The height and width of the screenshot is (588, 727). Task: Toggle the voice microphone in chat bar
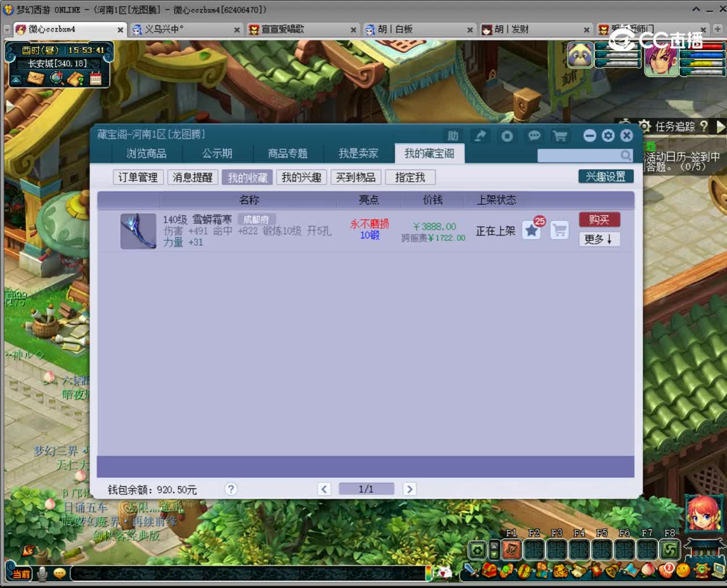pos(42,573)
